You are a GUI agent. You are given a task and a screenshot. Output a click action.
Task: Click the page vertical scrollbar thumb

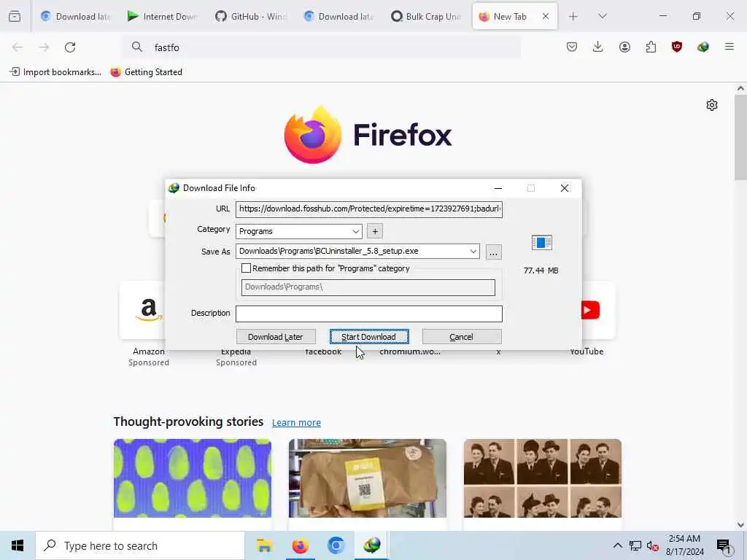click(x=740, y=138)
